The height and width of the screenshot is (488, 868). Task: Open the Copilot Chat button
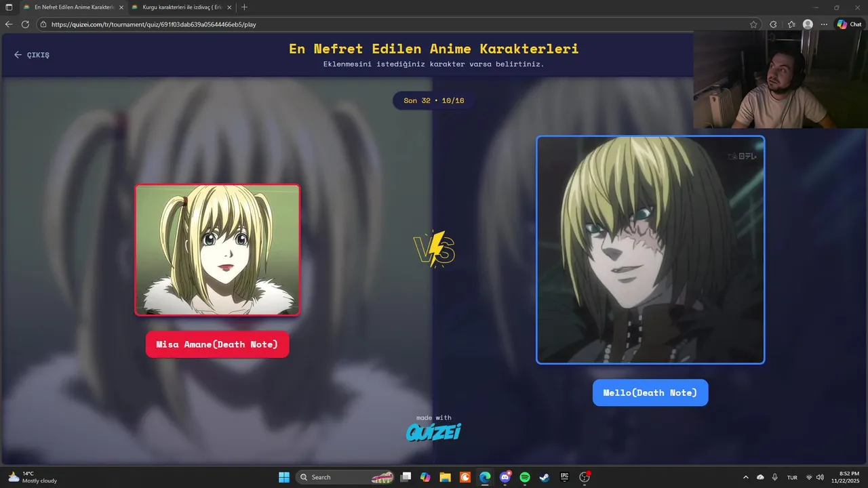pos(849,24)
